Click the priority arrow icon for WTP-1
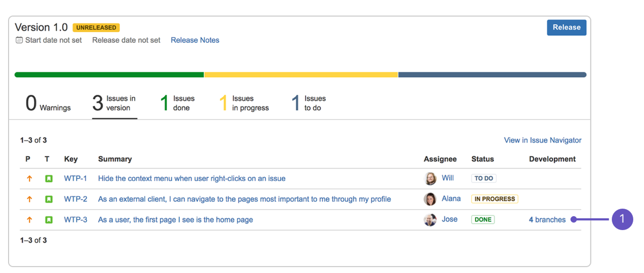 tap(30, 179)
